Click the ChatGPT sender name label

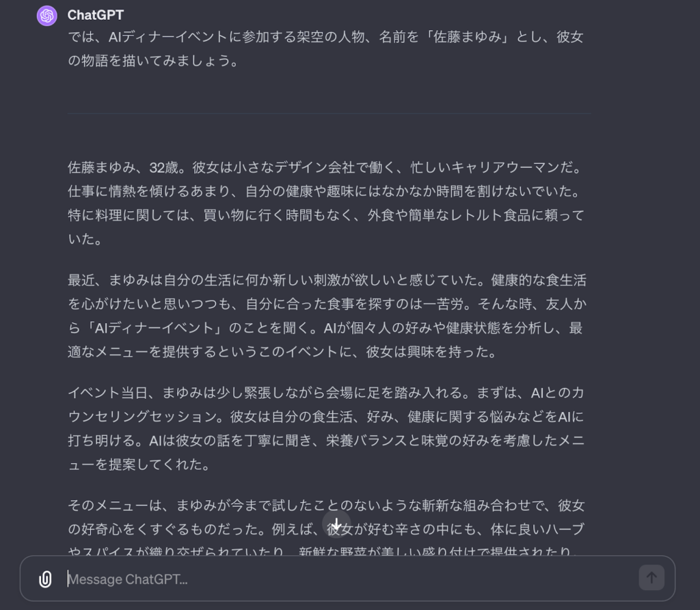coord(96,15)
